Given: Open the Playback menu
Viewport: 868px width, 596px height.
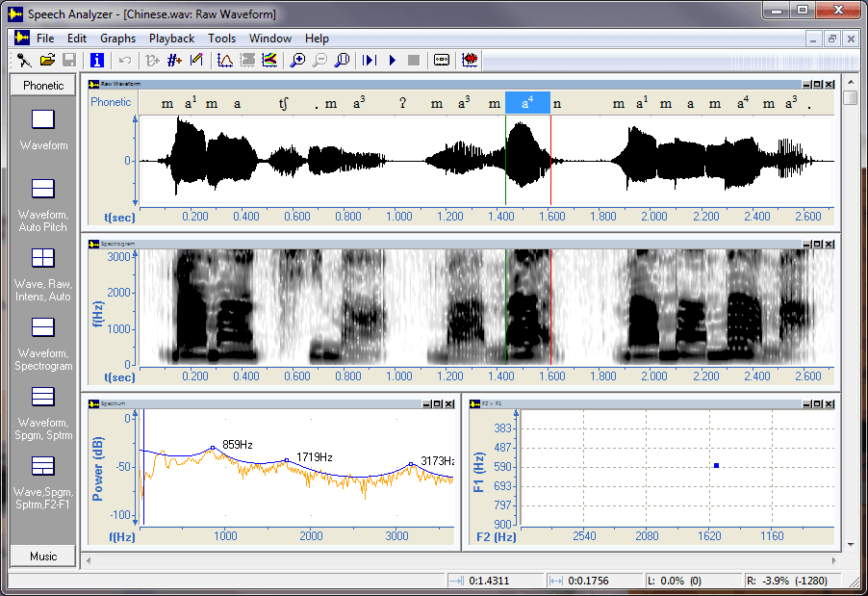Looking at the screenshot, I should 171,39.
